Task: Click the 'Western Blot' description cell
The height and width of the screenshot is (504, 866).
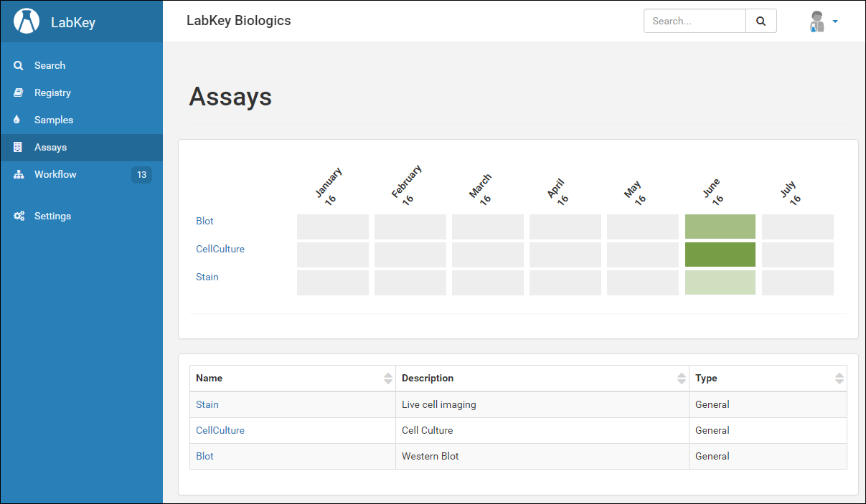Action: (x=542, y=456)
